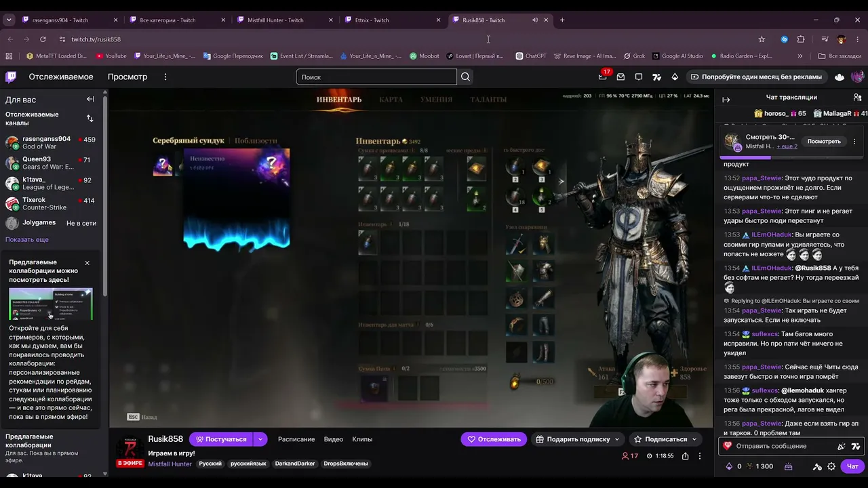868x488 pixels.
Task: Open the chat community users icon
Action: [858, 97]
